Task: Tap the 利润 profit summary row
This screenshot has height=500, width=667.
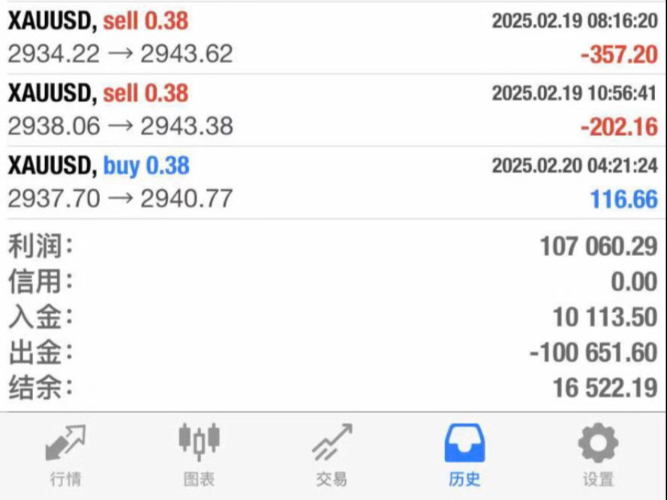Action: 333,245
